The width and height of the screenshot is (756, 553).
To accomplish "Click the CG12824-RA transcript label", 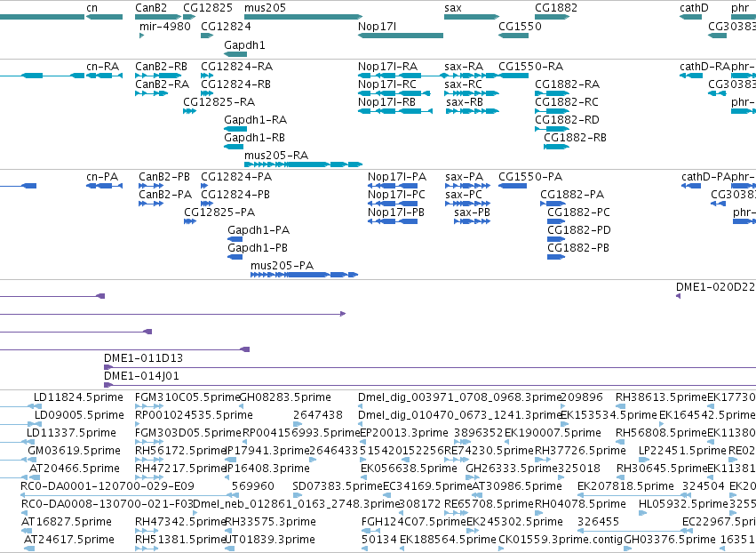I will pos(236,67).
